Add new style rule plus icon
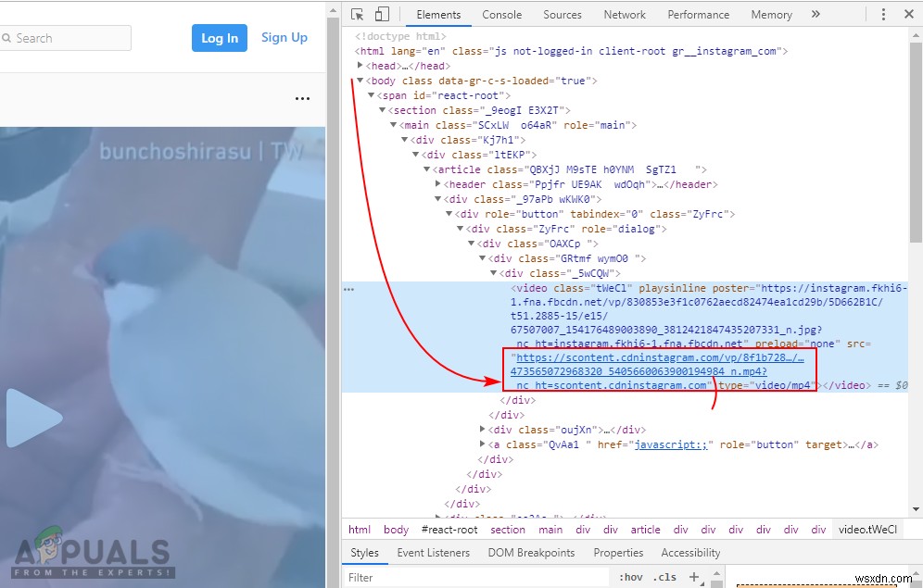 pos(694,577)
